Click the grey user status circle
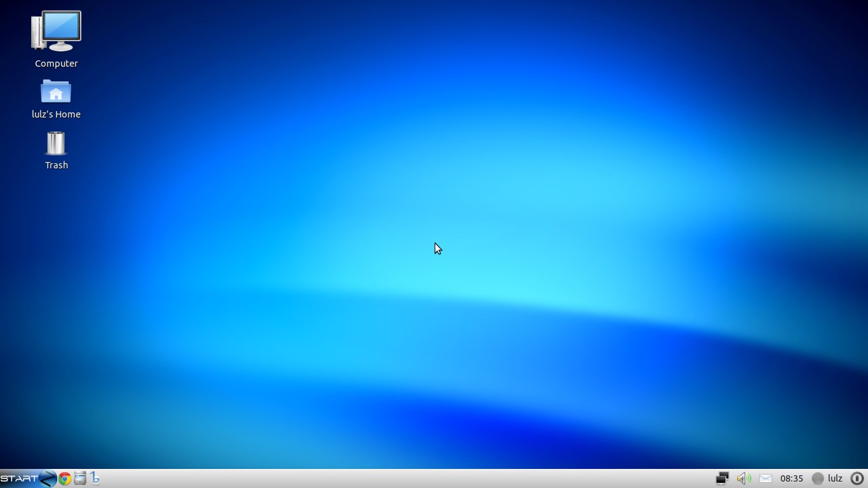Image resolution: width=868 pixels, height=488 pixels. (818, 478)
